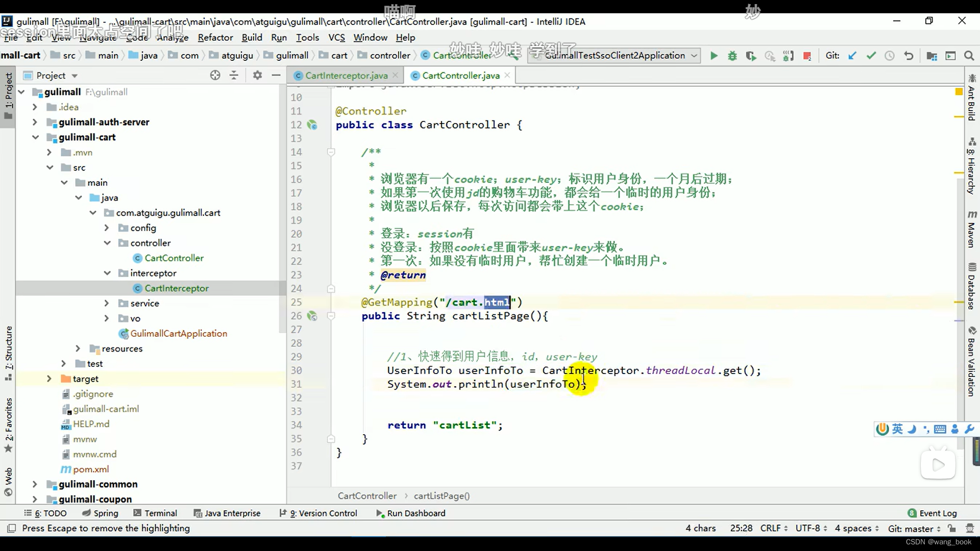This screenshot has width=980, height=551.
Task: Stop the running process red square
Action: coord(807,56)
